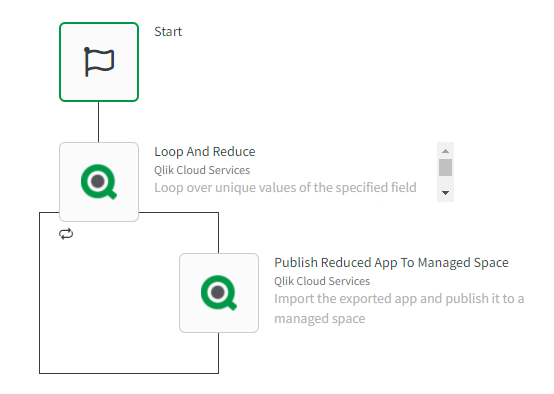
Task: Select the Loop And Reduce block's Qlik icon
Action: [x=99, y=182]
